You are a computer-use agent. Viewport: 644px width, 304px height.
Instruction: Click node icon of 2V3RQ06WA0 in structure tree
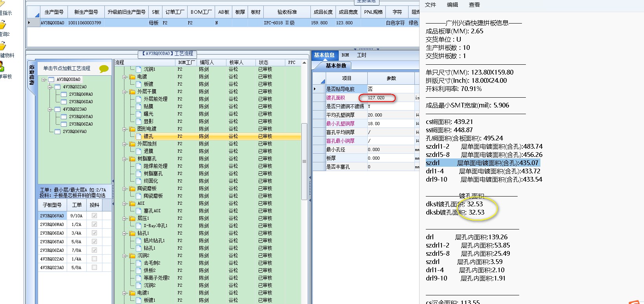pyautogui.click(x=64, y=94)
